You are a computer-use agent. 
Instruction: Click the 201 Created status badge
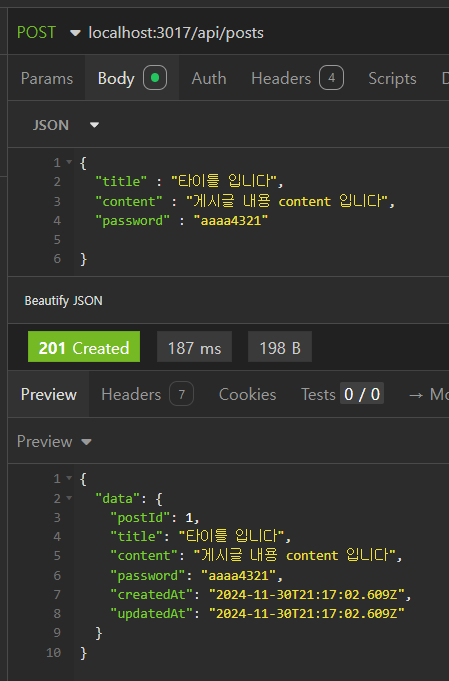(x=84, y=347)
